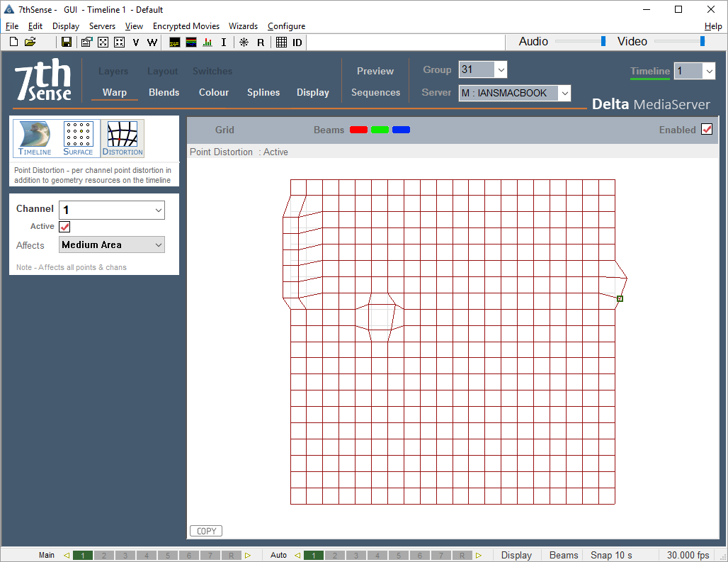Click the Audio volume slider handle
This screenshot has height=562, width=728.
click(603, 41)
